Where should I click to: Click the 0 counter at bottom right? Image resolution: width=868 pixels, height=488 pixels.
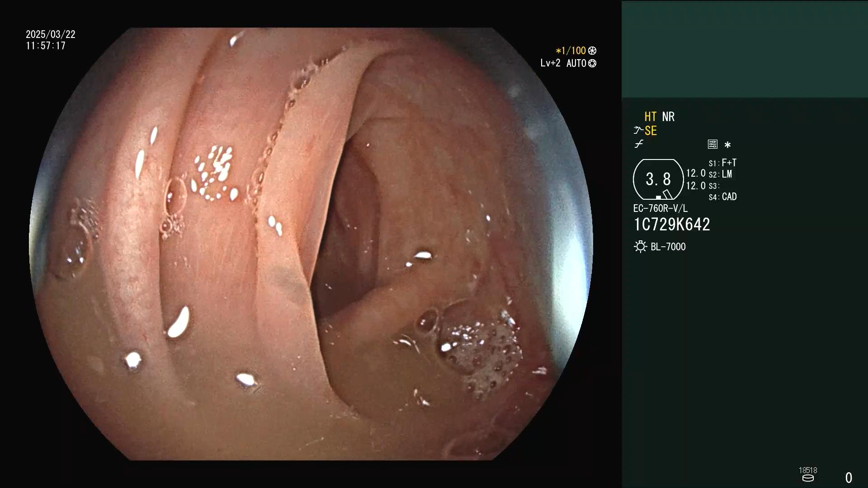[849, 478]
